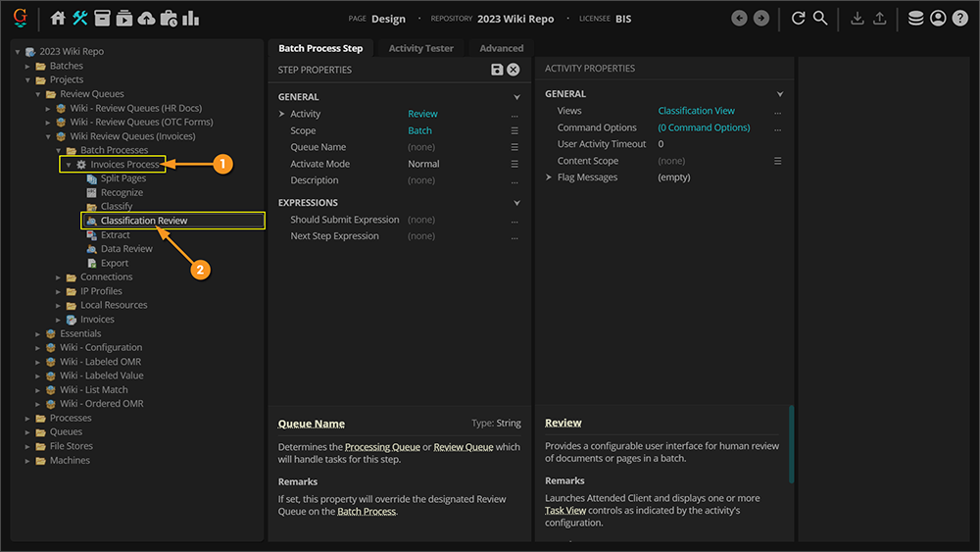Click the cancel X icon in Step Properties

513,70
